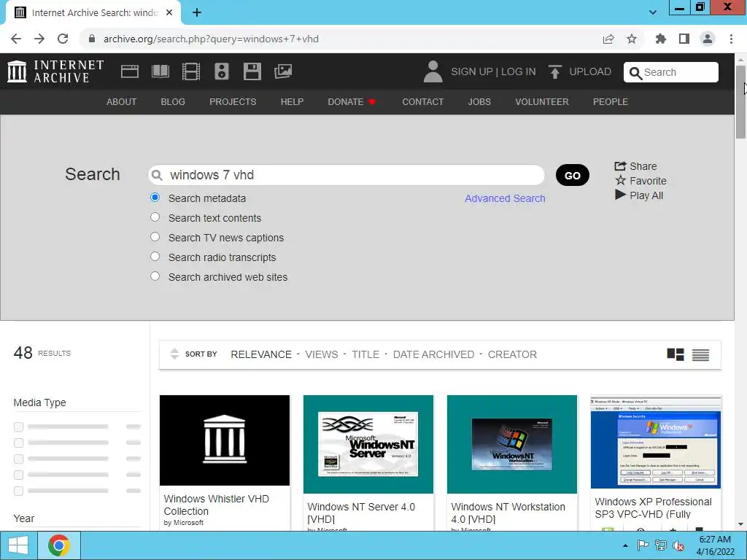Screen dimensions: 747x560
Task: Open Chrome profile avatar
Action: [708, 39]
